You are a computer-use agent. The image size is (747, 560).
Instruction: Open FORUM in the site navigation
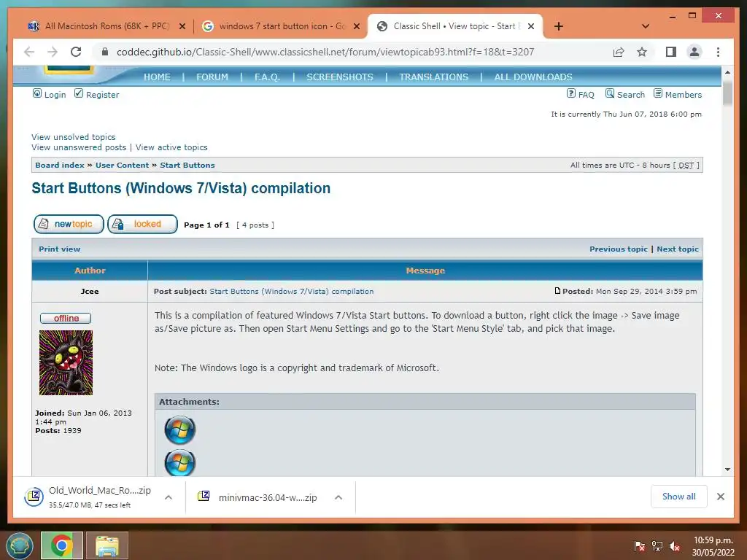(212, 77)
